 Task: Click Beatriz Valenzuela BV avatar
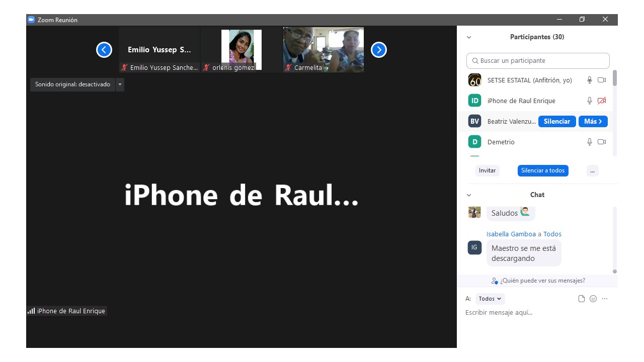click(x=474, y=121)
